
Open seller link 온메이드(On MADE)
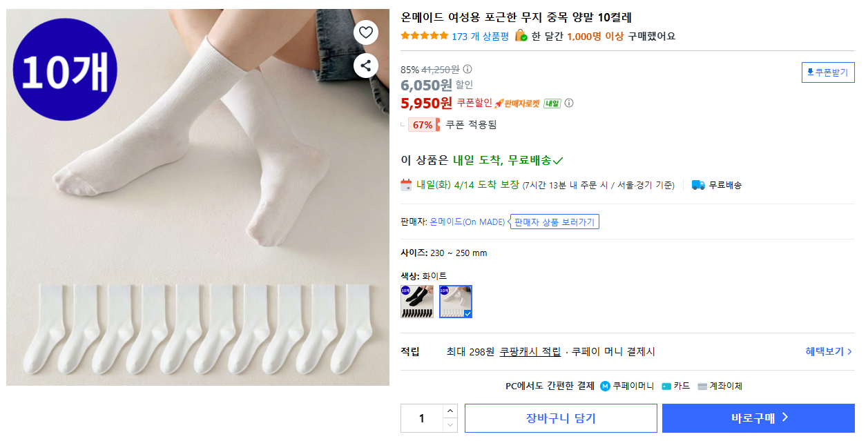467,222
